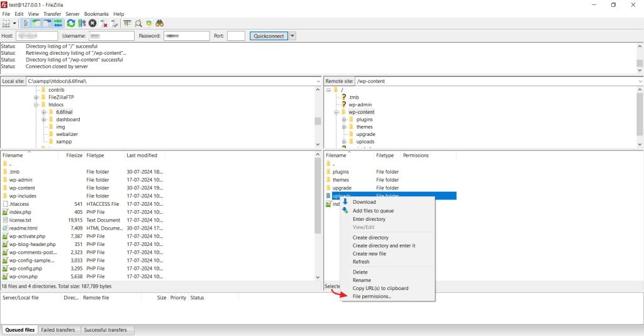The width and height of the screenshot is (644, 336).
Task: Open the Bookmarks menu
Action: [x=96, y=14]
